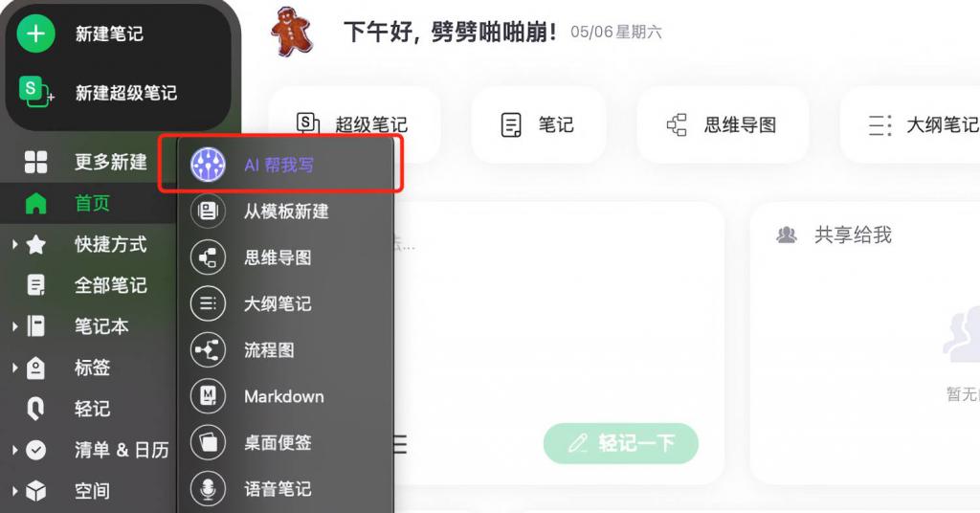Screen dimensions: 980x513
Task: Click the New Super Note S icon
Action: tap(35, 91)
